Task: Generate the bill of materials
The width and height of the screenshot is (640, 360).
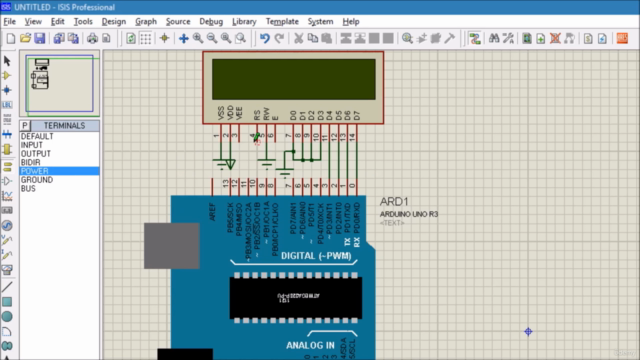Action: (588, 38)
